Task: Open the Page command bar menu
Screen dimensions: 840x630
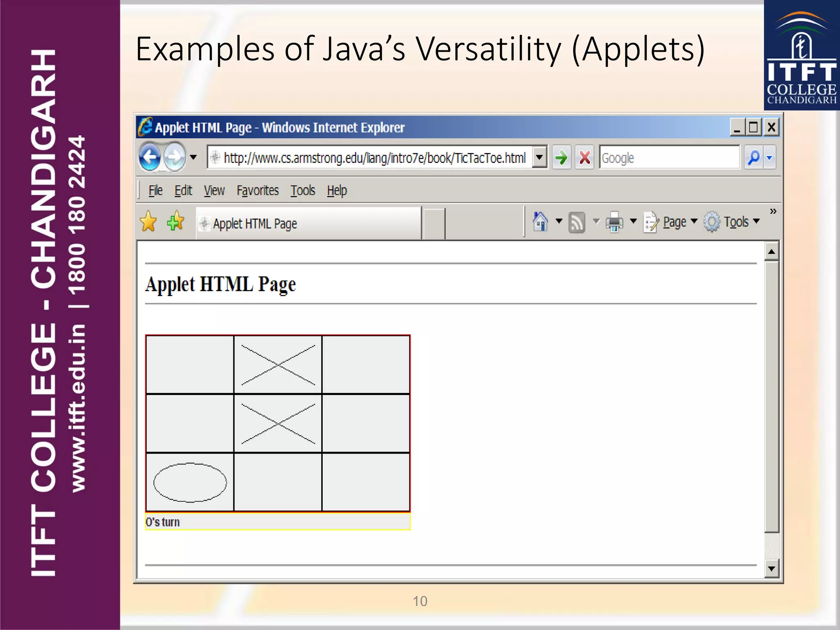Action: tap(670, 222)
